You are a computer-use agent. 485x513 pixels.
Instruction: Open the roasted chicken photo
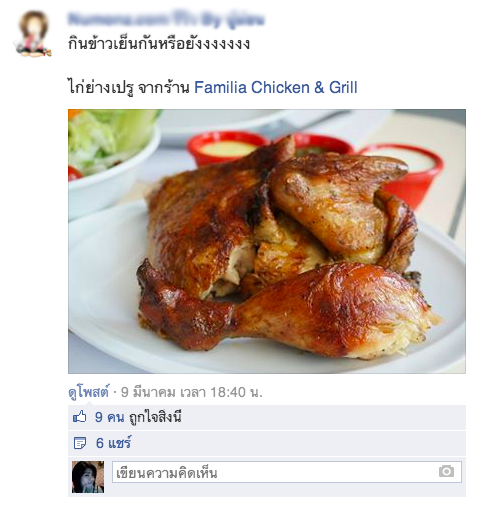267,241
